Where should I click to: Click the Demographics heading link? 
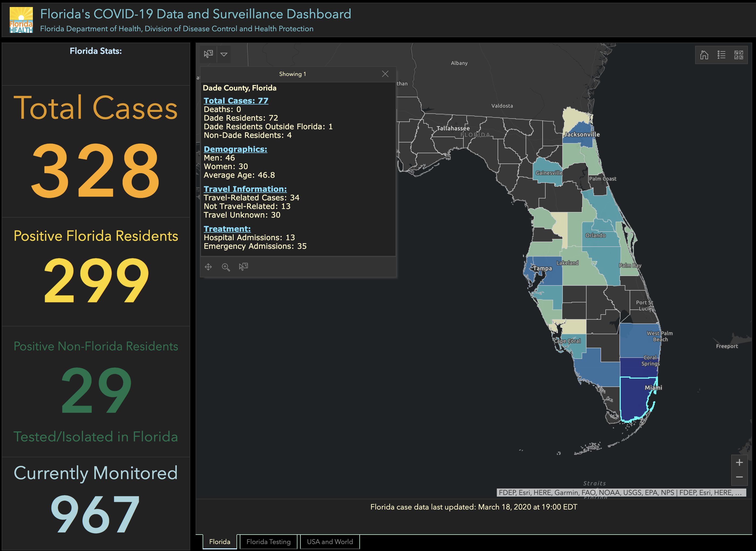[235, 149]
